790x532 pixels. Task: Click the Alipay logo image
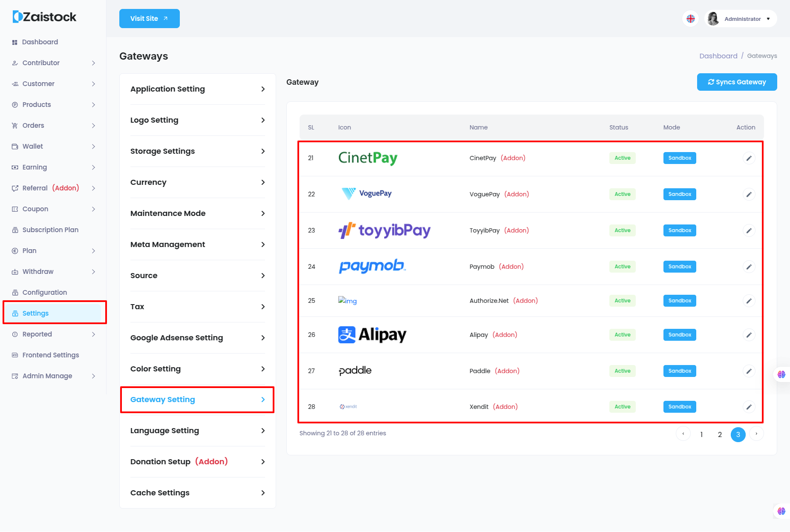click(x=372, y=335)
